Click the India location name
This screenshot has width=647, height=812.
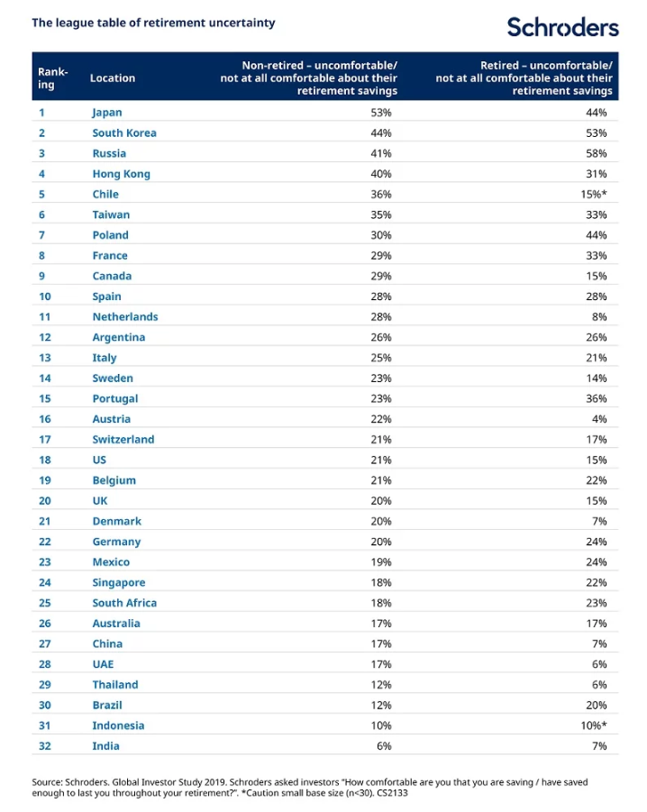[105, 746]
